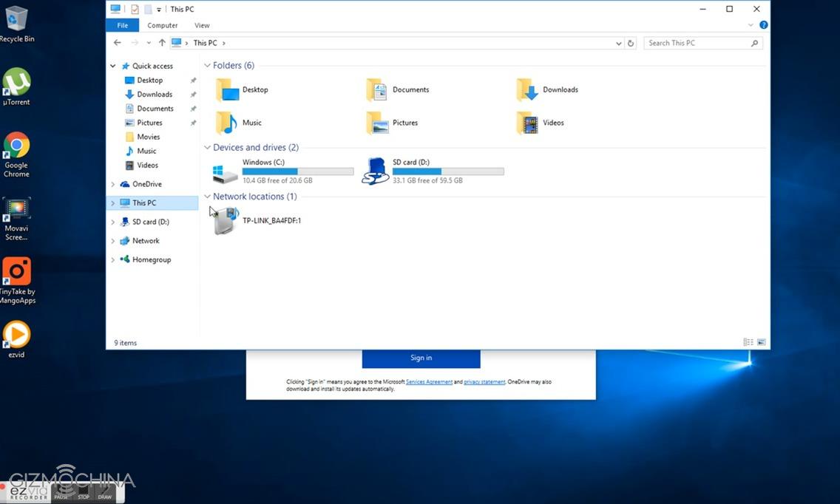Open the Windows (C:) drive icon
The image size is (840, 504).
(x=225, y=172)
